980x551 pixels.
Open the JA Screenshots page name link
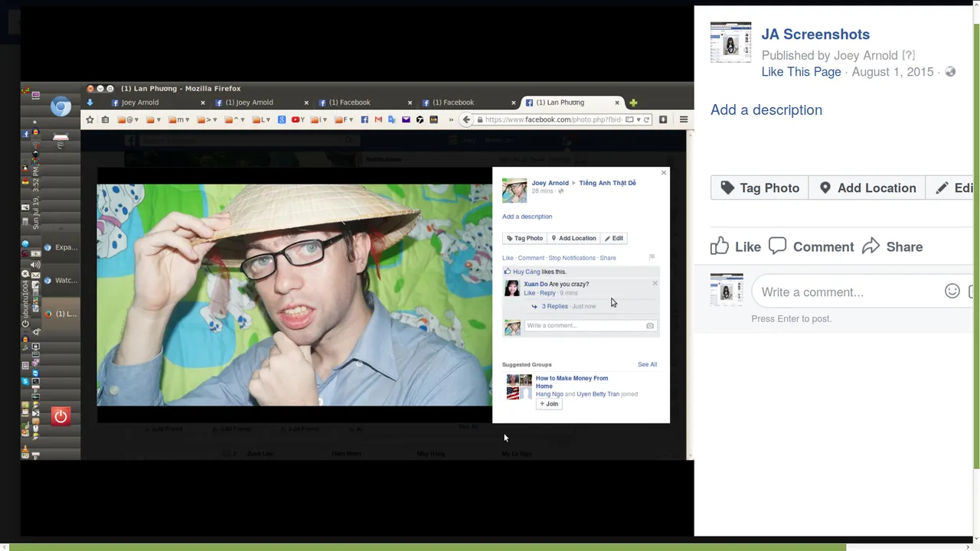(815, 34)
